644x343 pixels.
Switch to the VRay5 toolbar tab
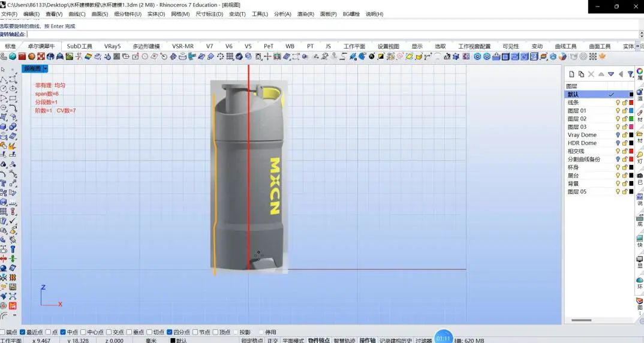click(x=113, y=46)
